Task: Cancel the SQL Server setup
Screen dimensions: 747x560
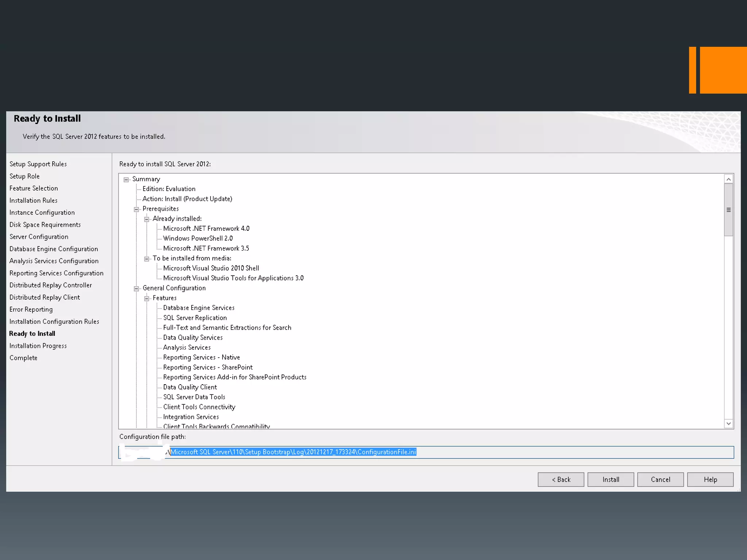Action: (x=660, y=479)
